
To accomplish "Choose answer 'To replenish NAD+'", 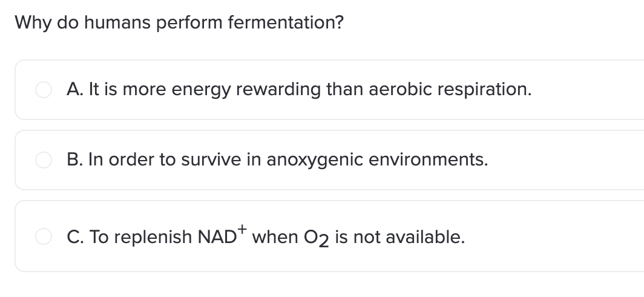I will pyautogui.click(x=266, y=236).
